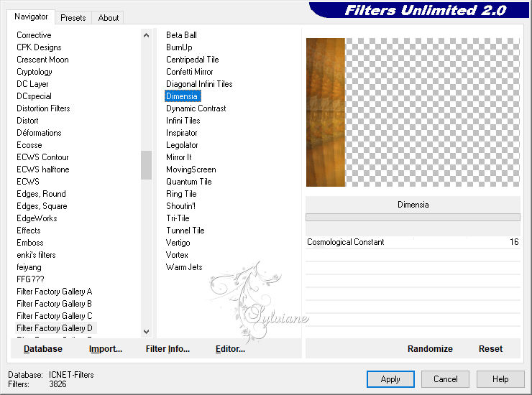Select Tunnel Tile filter
Screen dimensions: 532x395
[x=185, y=231]
